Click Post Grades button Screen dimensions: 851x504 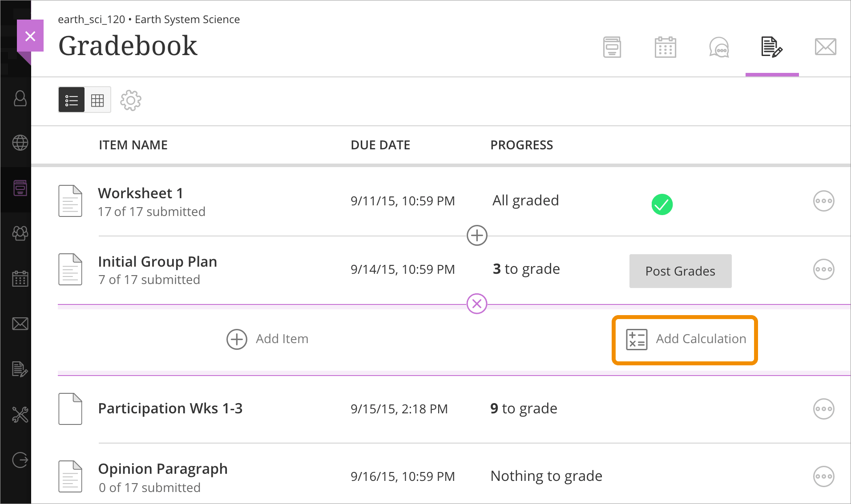tap(680, 271)
